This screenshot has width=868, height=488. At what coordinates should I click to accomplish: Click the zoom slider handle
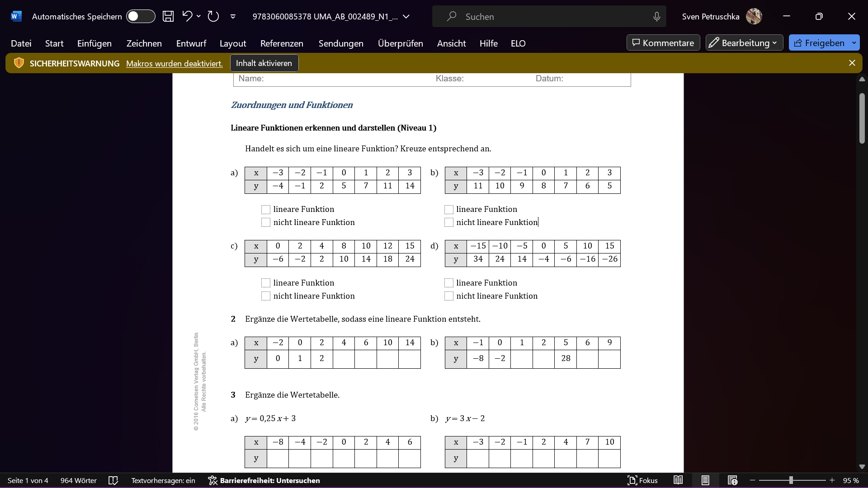(791, 480)
